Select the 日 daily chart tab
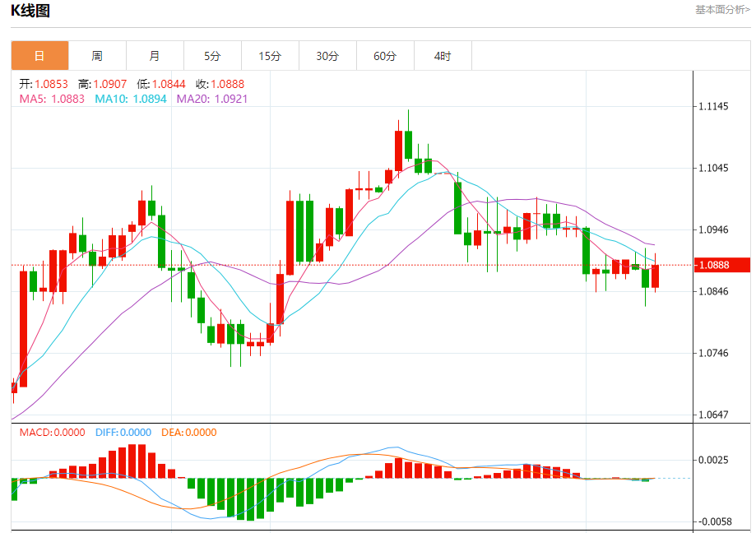 [40, 56]
